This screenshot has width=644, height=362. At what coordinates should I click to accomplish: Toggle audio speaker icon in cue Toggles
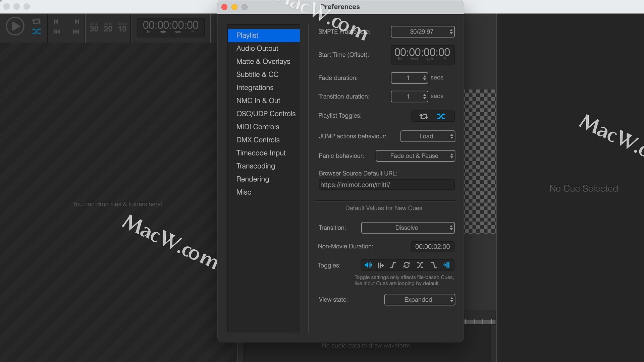pos(368,265)
